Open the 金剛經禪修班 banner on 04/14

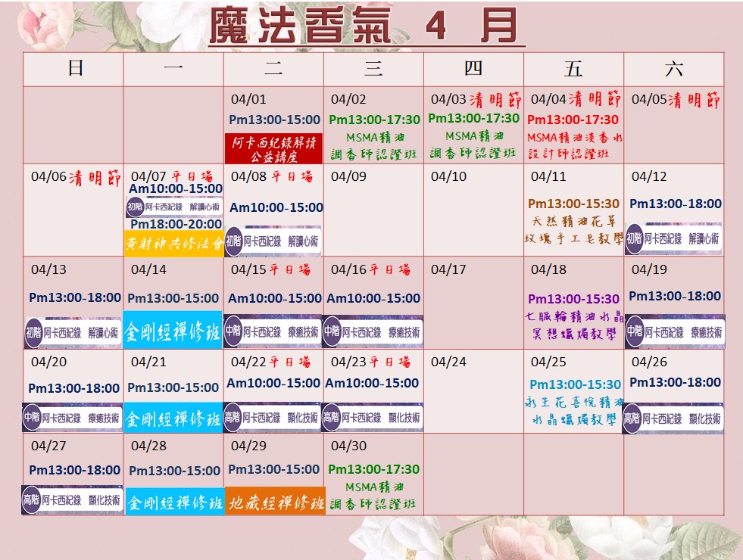pyautogui.click(x=173, y=331)
